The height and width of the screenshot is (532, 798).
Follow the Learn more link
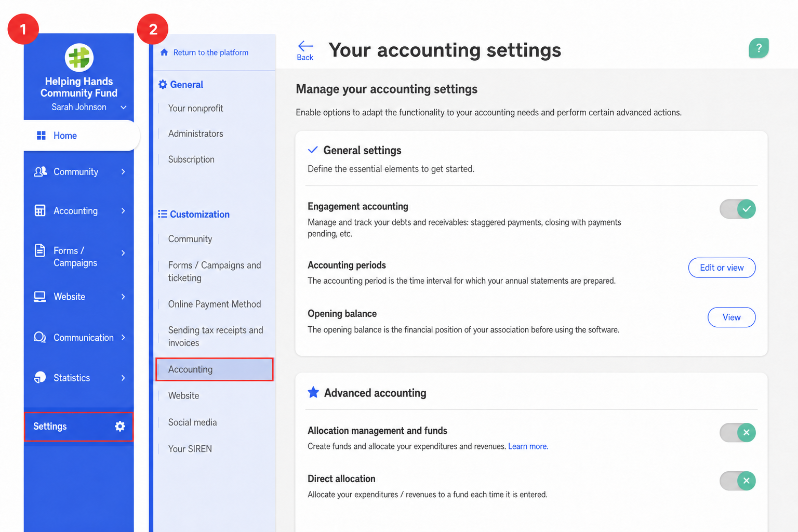(528, 446)
